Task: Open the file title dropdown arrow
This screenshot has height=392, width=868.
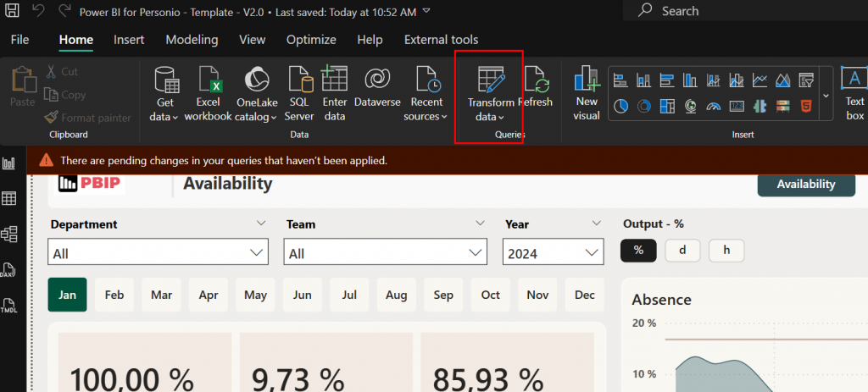Action: (426, 11)
